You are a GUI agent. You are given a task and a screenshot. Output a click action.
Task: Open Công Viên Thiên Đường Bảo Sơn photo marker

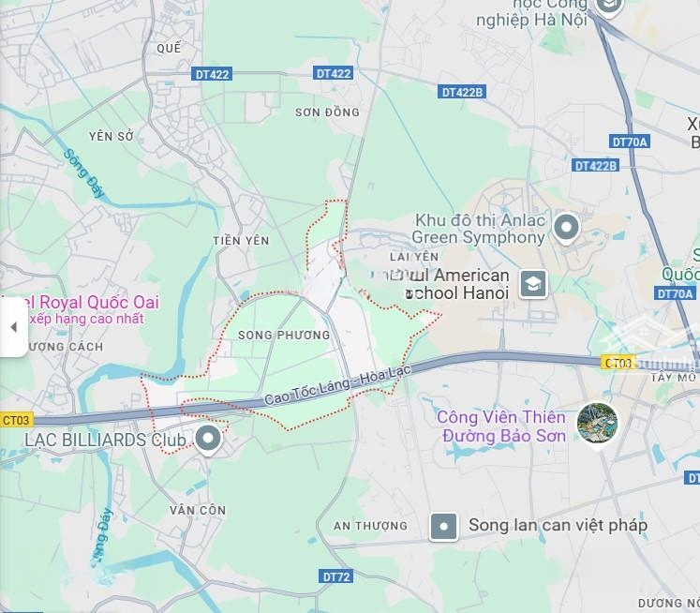597,424
